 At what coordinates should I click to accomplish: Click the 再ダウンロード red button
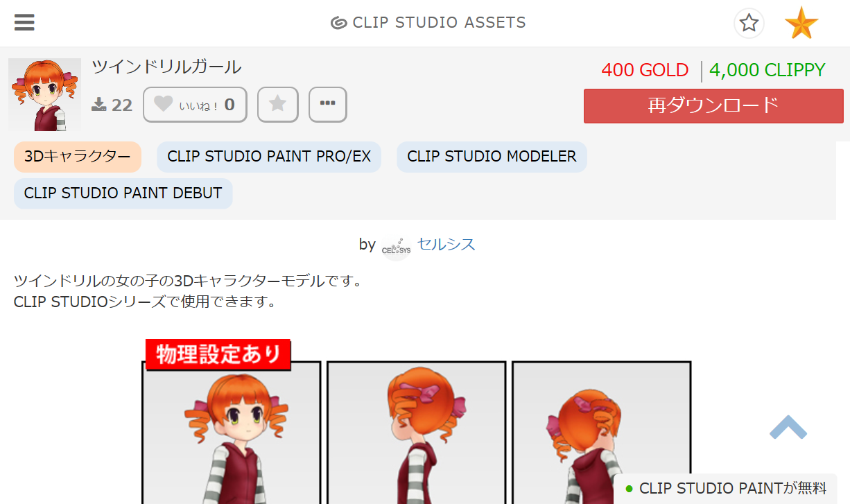(713, 106)
